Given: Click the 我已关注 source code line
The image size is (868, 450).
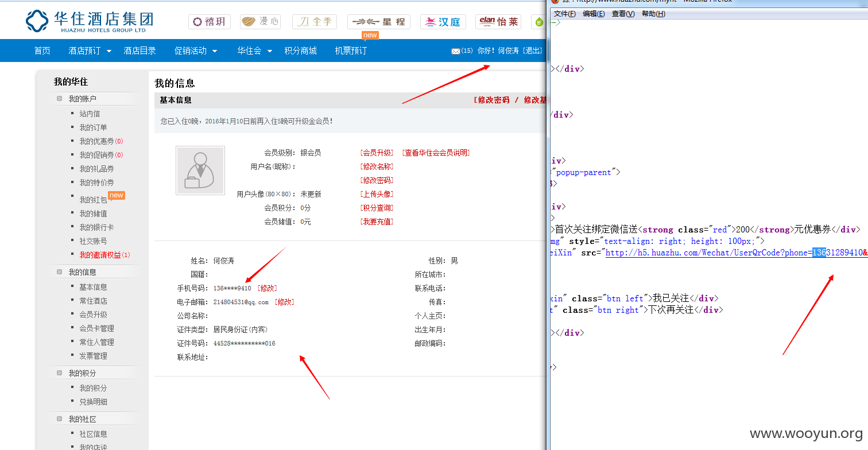Looking at the screenshot, I should click(x=634, y=298).
